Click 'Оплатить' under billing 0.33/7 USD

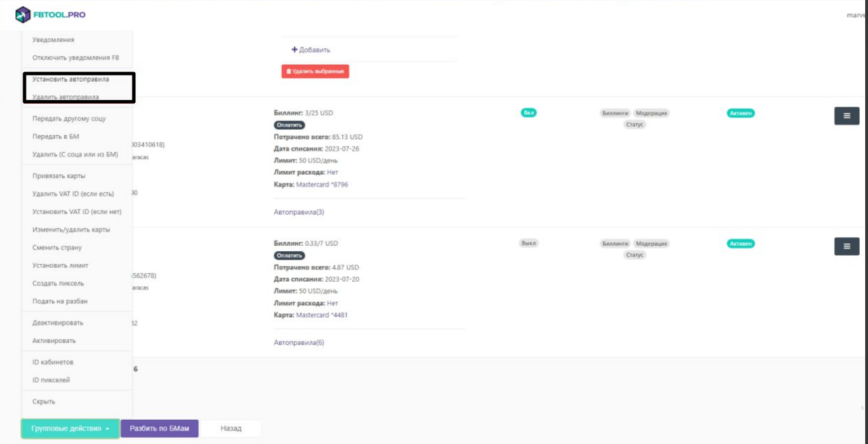(x=289, y=256)
